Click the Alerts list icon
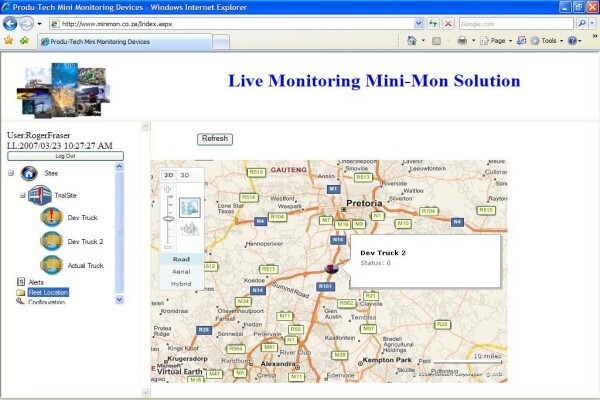This screenshot has height=400, width=600. (21, 282)
